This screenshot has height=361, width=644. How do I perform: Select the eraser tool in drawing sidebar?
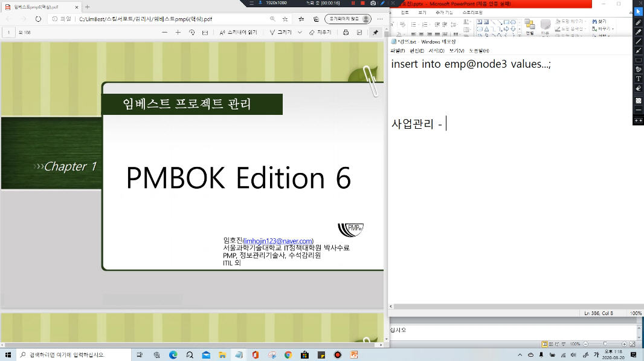(638, 88)
